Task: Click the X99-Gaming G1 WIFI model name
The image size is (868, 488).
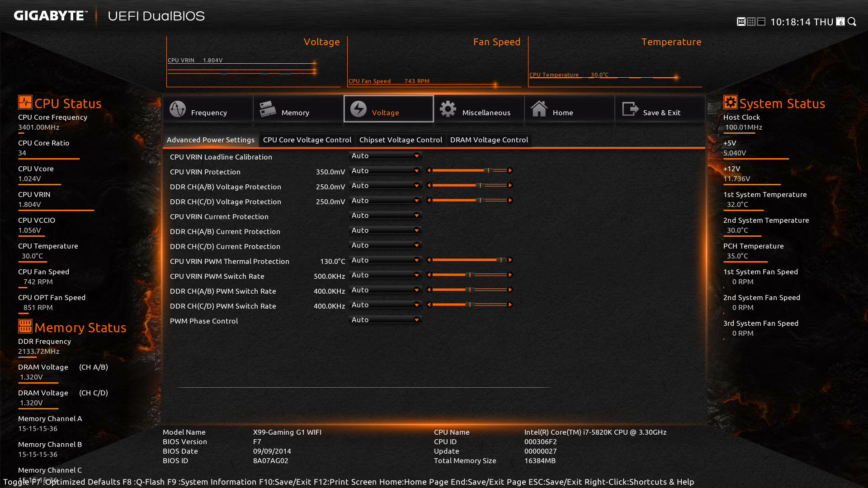Action: click(x=287, y=432)
